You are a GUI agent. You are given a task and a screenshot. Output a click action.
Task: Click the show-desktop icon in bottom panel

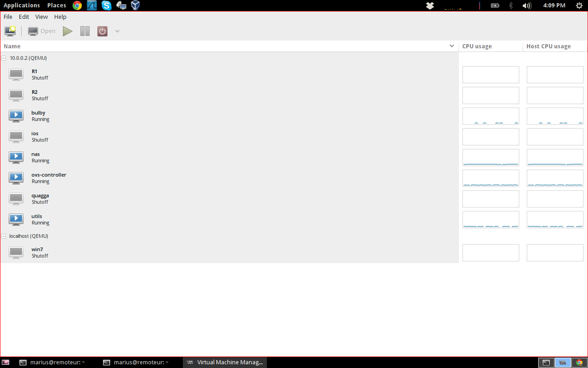point(6,362)
